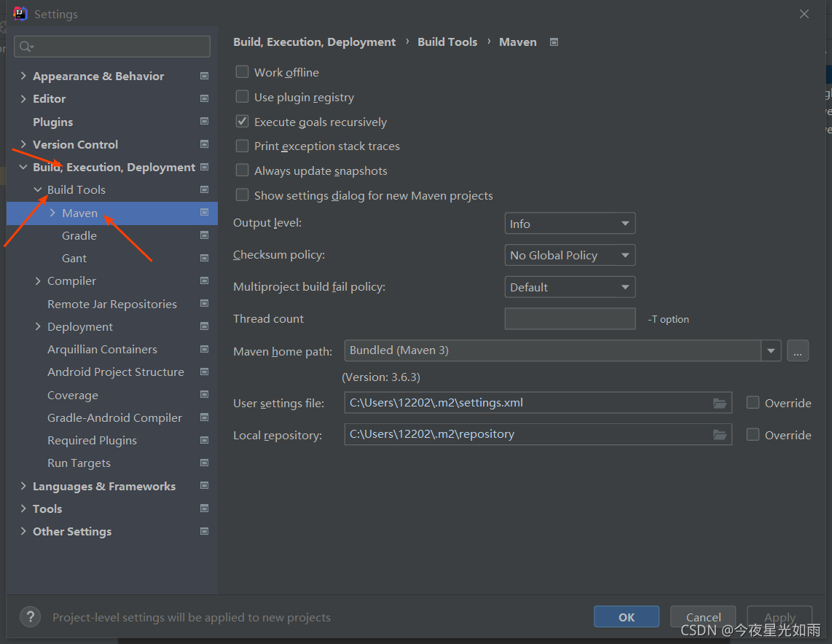Click project-level icon beside Arquillian Containers
This screenshot has height=644, width=832.
click(204, 349)
